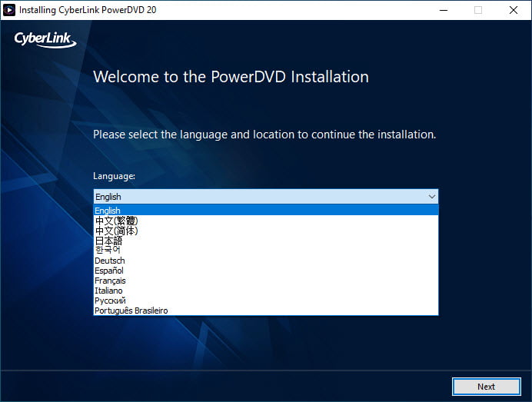Select Italiano in the dropdown list
Image resolution: width=532 pixels, height=402 pixels.
266,291
